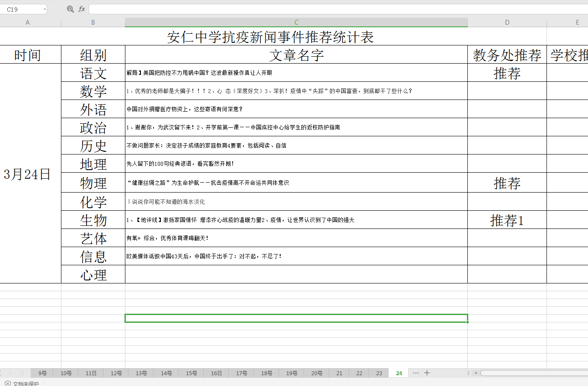Select column D header
Viewport: 588px width, 386px height.
click(x=507, y=23)
